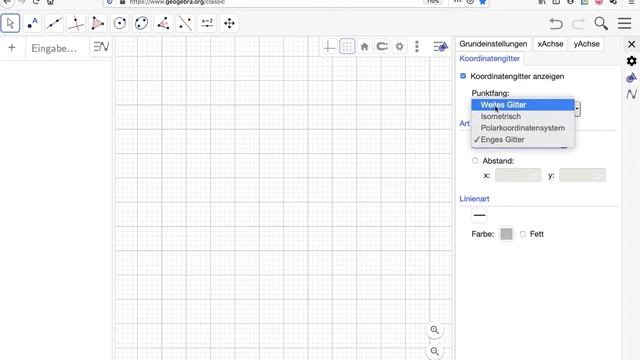Open the main hamburger menu

tap(624, 23)
